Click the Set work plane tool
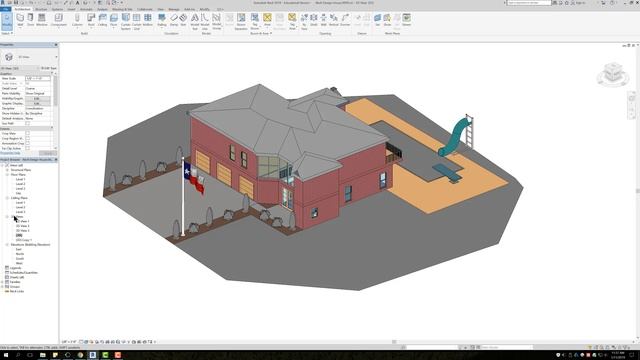 pyautogui.click(x=378, y=20)
